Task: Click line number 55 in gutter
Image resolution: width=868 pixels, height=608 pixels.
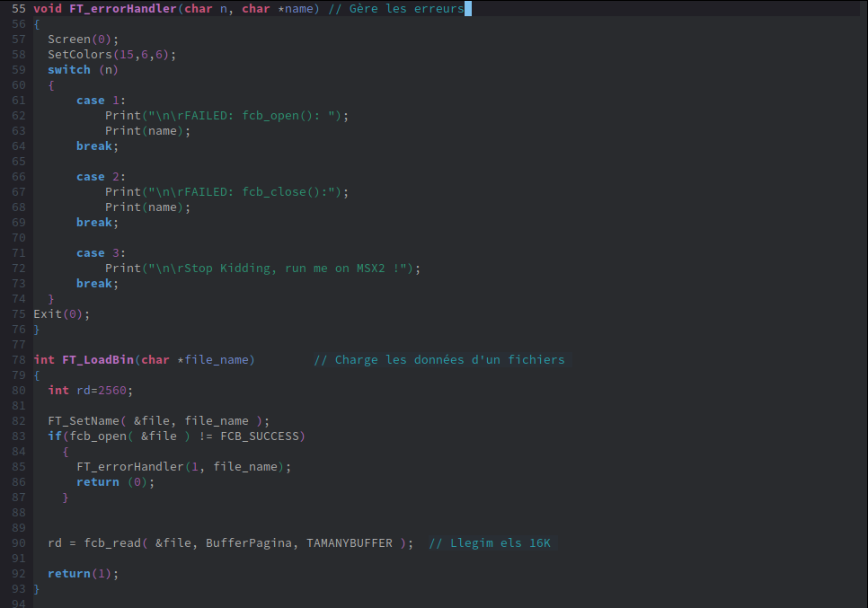Action: click(x=19, y=9)
